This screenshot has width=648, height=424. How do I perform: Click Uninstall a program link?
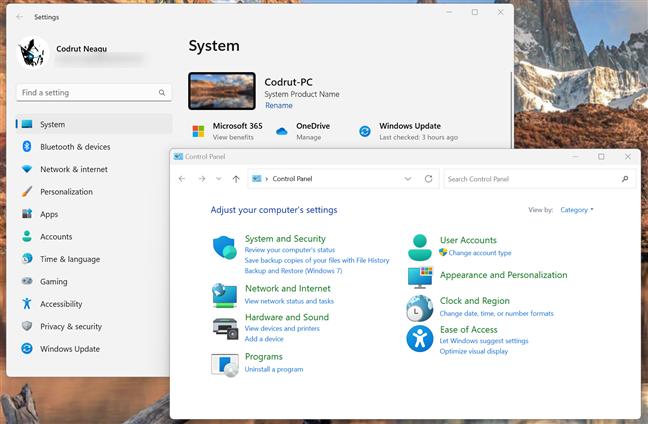pyautogui.click(x=274, y=369)
